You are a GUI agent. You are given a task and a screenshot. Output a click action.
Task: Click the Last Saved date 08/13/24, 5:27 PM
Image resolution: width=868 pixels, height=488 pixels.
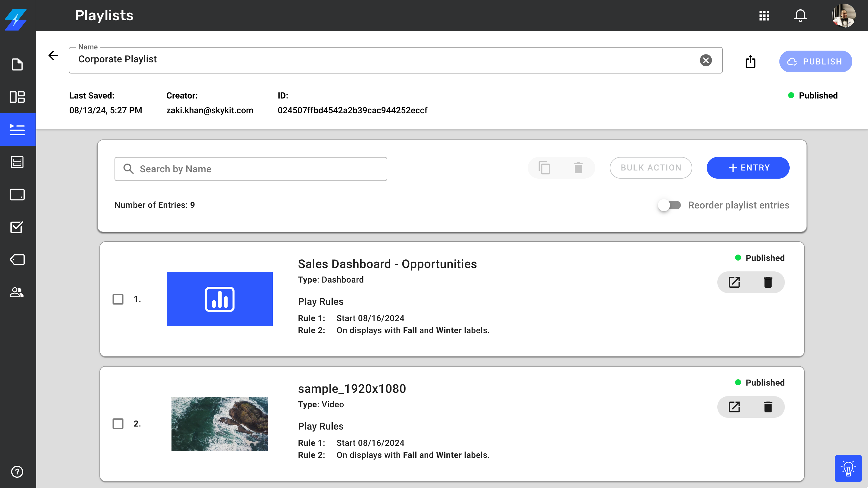106,111
